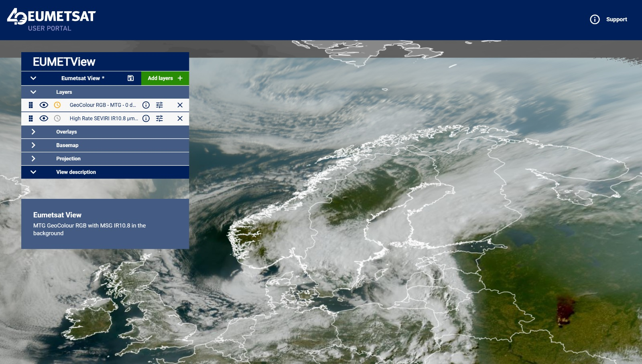Hide the GeoColour RGB layer with eye icon
Screen dimensions: 642x364
tap(44, 105)
